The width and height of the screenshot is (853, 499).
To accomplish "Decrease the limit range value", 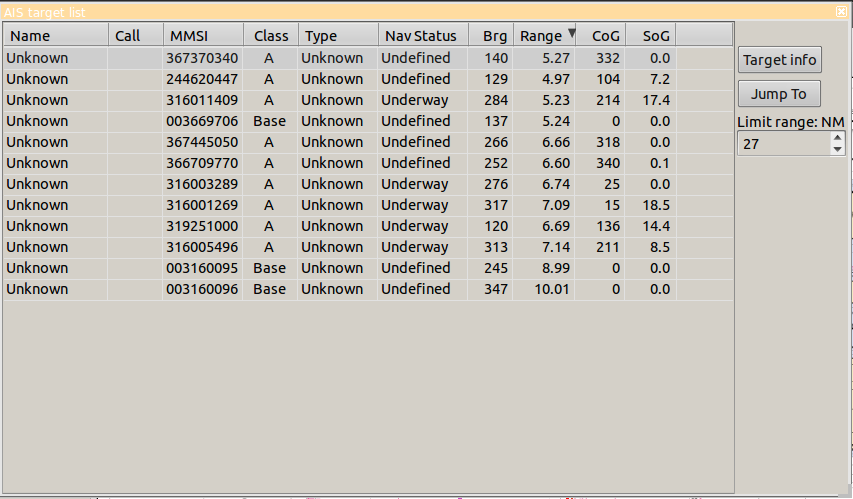I will (x=838, y=150).
